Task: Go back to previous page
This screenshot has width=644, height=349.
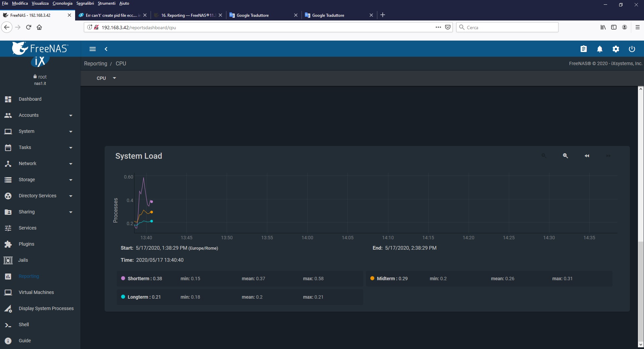Action: (7, 27)
